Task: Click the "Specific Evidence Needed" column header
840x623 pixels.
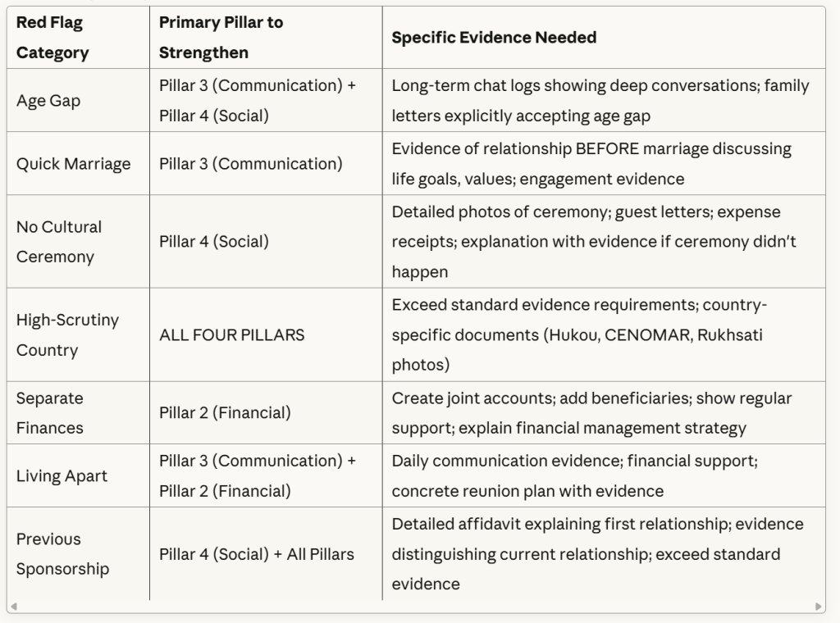Action: [494, 38]
